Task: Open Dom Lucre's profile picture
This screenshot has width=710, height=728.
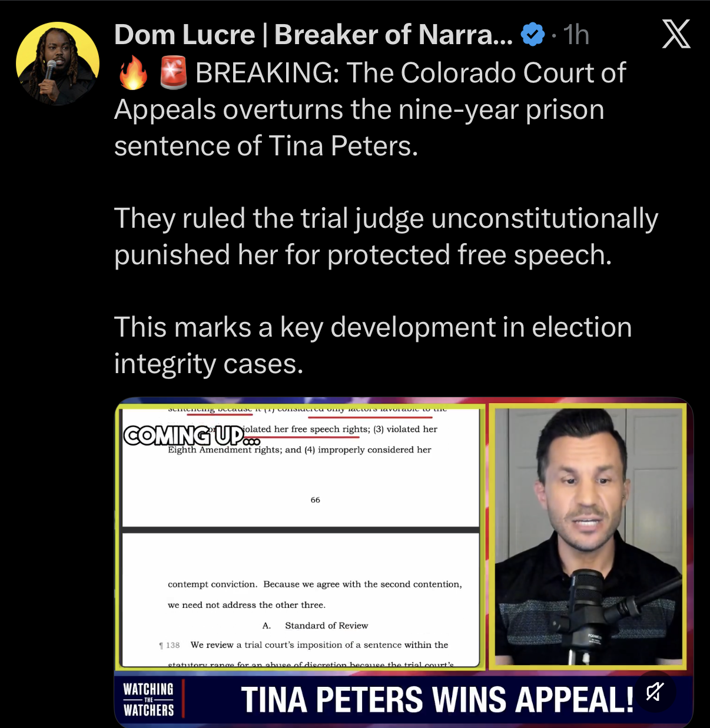Action: click(x=57, y=64)
